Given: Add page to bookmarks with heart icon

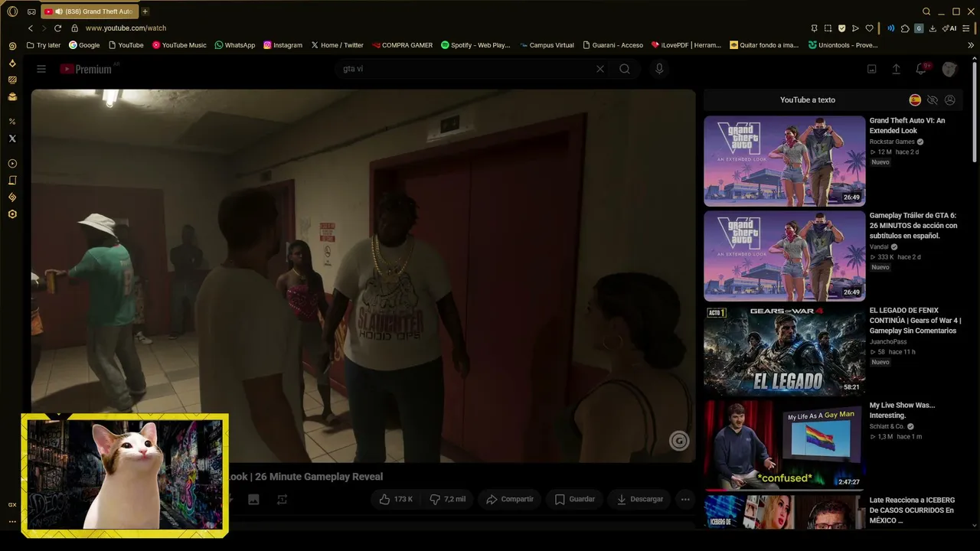Looking at the screenshot, I should [x=869, y=28].
